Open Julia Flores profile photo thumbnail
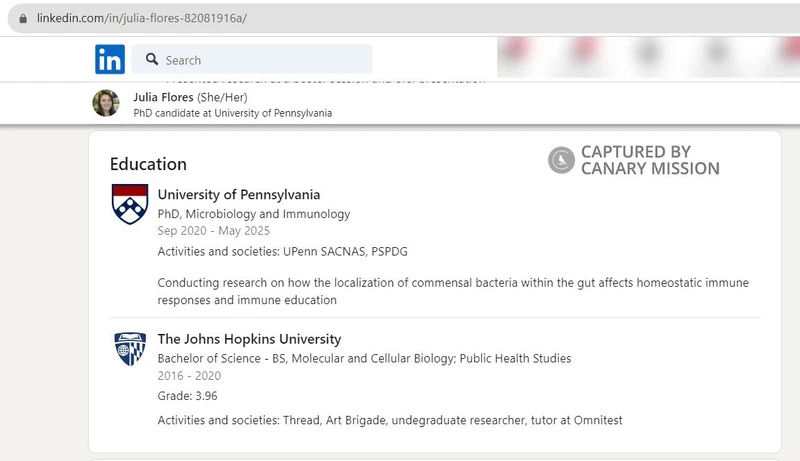The height and width of the screenshot is (461, 800). [x=106, y=103]
